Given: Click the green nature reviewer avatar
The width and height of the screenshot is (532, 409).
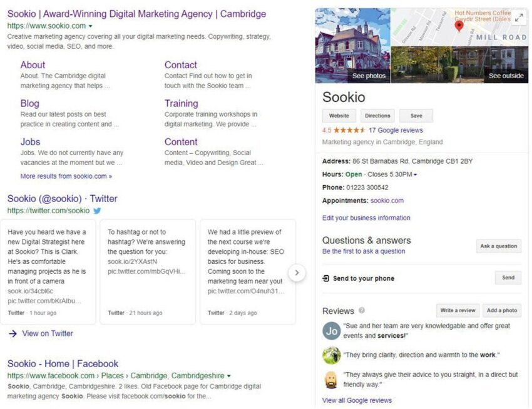Looking at the screenshot, I should point(331,355).
